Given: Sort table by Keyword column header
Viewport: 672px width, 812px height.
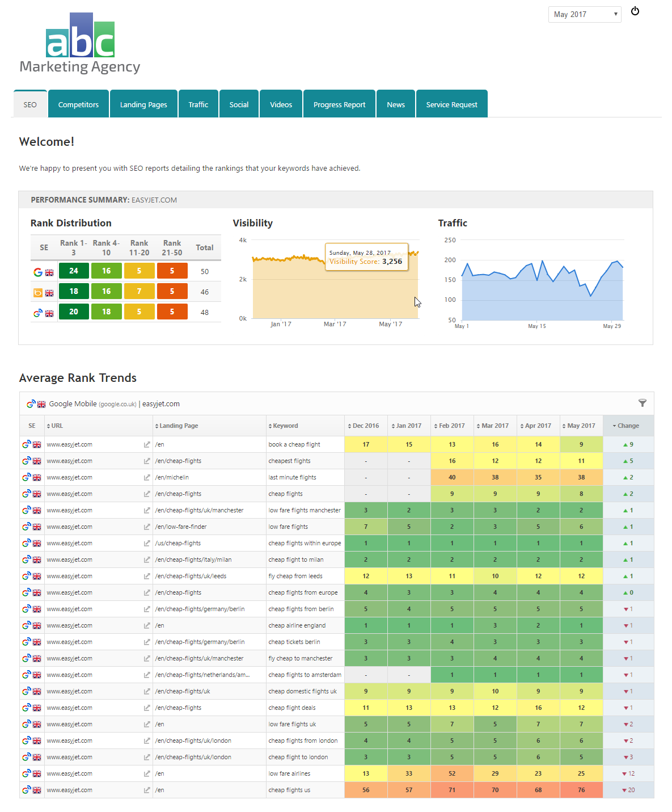Looking at the screenshot, I should point(285,426).
